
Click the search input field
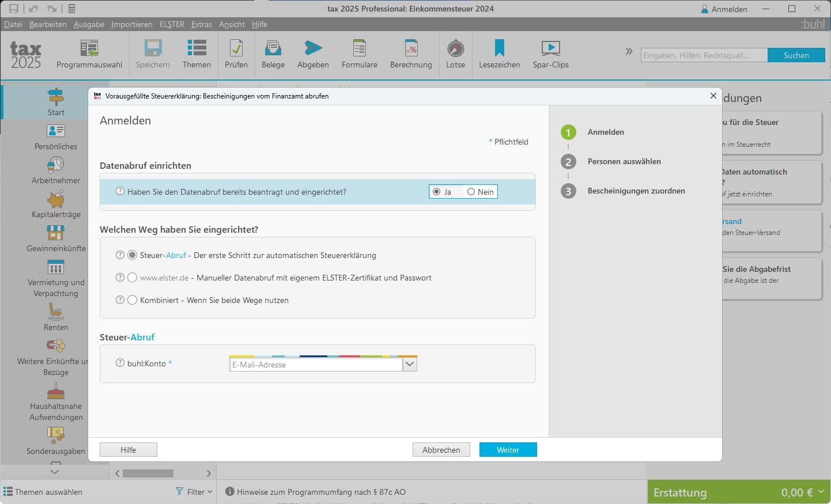point(704,55)
